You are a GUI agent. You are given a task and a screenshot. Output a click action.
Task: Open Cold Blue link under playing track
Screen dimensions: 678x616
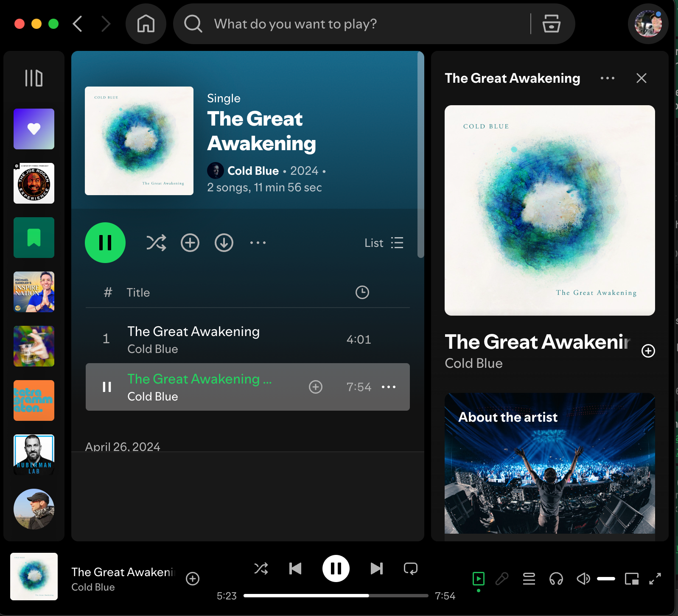tap(153, 397)
